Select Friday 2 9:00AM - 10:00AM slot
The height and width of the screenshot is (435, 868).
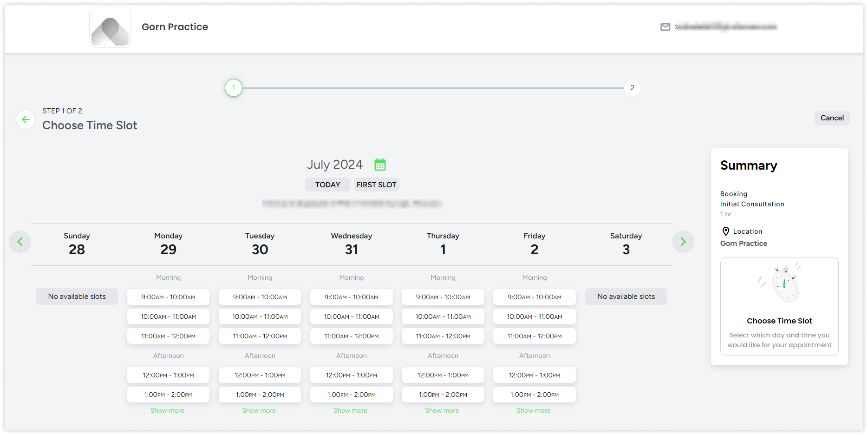(x=535, y=297)
